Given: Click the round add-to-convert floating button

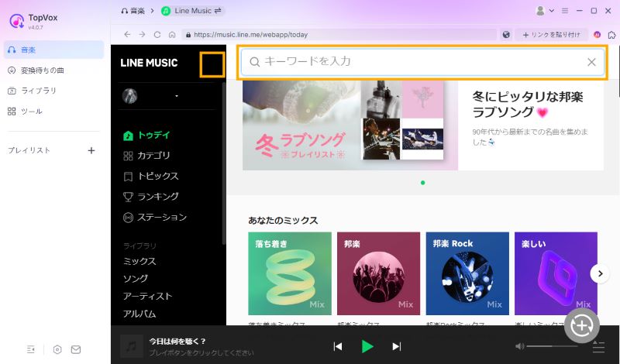Looking at the screenshot, I should [582, 325].
